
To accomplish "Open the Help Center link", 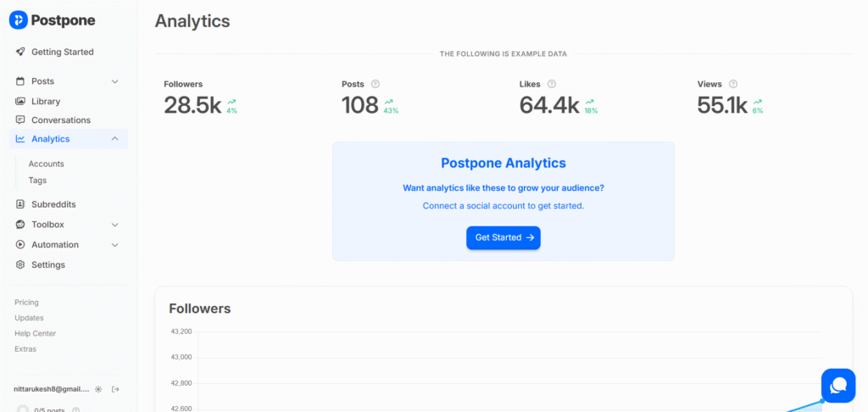I will [x=36, y=333].
